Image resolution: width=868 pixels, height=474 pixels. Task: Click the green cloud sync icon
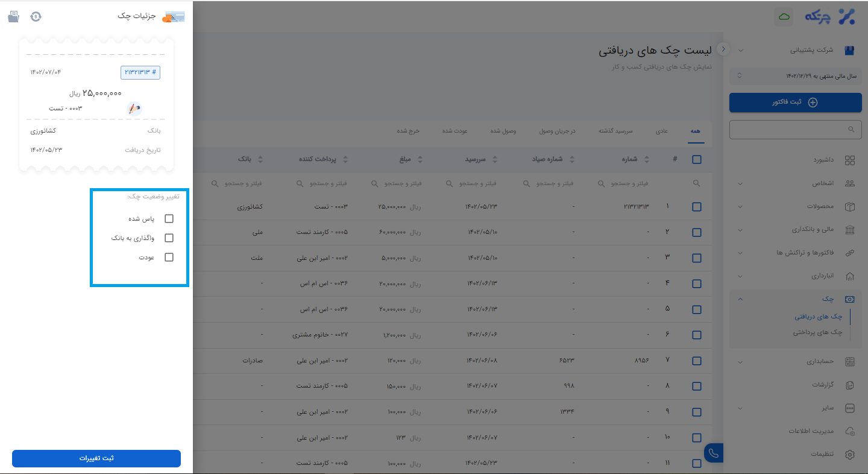point(784,17)
